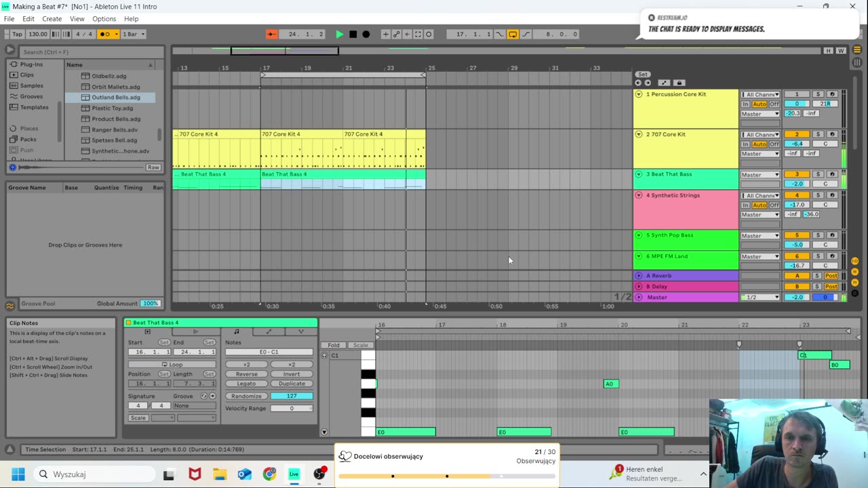Viewport: 868px width, 488px height.
Task: Arm track 3 for recording
Action: tap(832, 175)
